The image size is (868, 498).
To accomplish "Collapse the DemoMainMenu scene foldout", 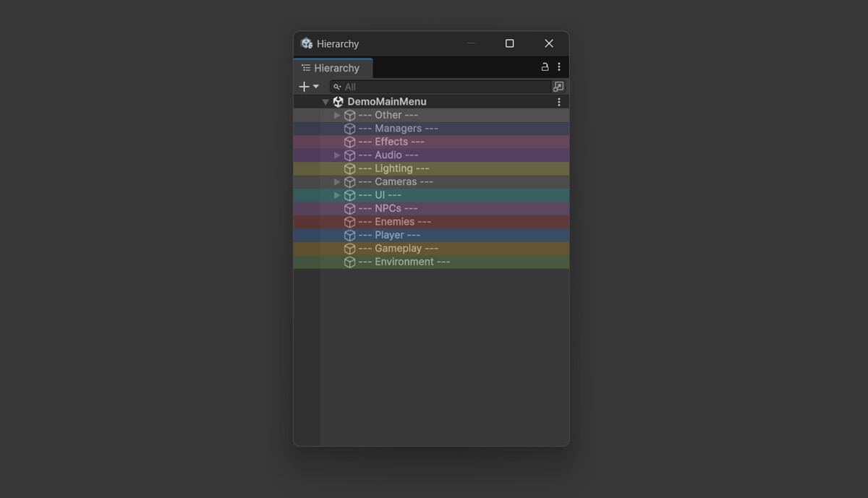I will point(325,102).
